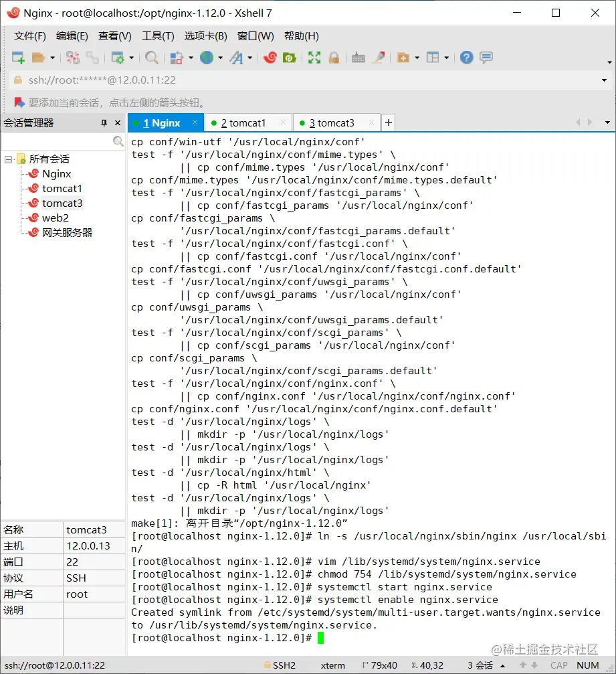The height and width of the screenshot is (674, 616).
Task: Click the toolbar folder with plus icon
Action: click(x=403, y=58)
